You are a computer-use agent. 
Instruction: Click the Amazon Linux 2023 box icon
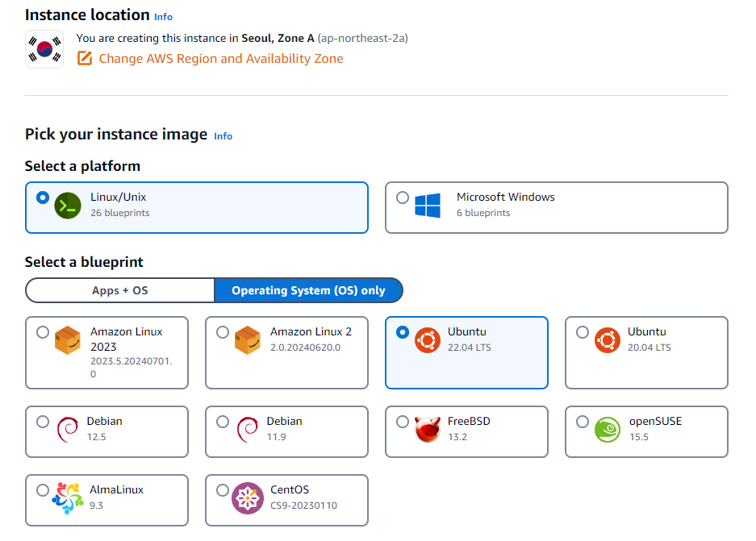68,340
